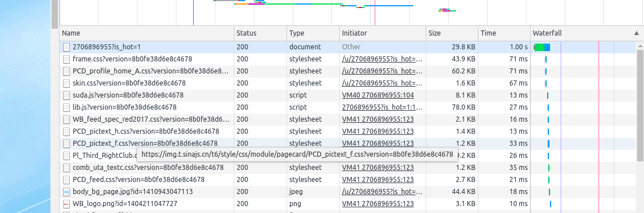Open initiator link for skin.css
644x213 pixels.
[x=382, y=83]
